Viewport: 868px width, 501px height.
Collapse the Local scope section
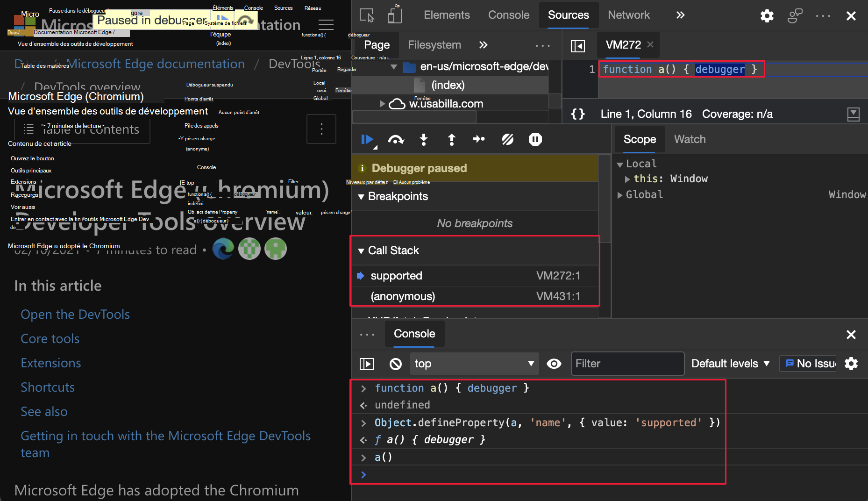[620, 165]
